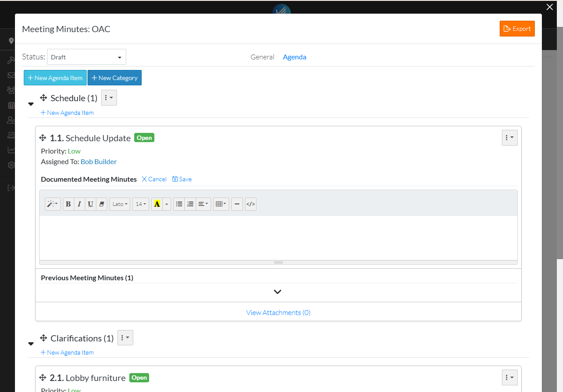563x392 pixels.
Task: Save the documented meeting minutes
Action: click(x=182, y=179)
